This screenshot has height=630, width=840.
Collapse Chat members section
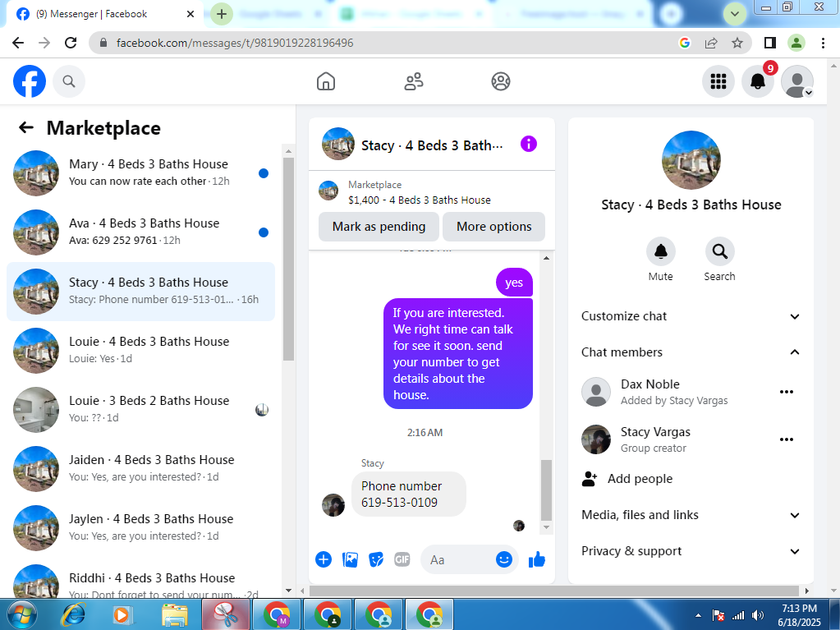tap(691, 352)
